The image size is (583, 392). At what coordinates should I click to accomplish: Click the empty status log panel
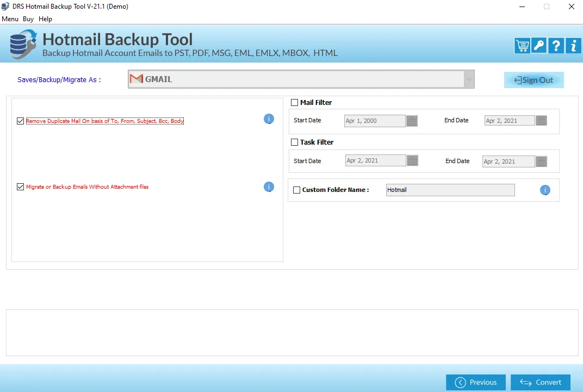coord(292,333)
